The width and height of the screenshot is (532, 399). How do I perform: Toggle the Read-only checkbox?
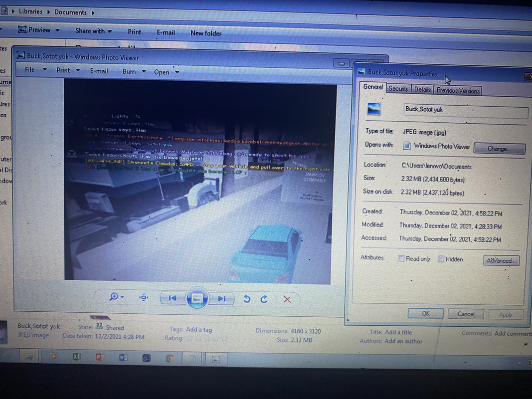point(401,258)
